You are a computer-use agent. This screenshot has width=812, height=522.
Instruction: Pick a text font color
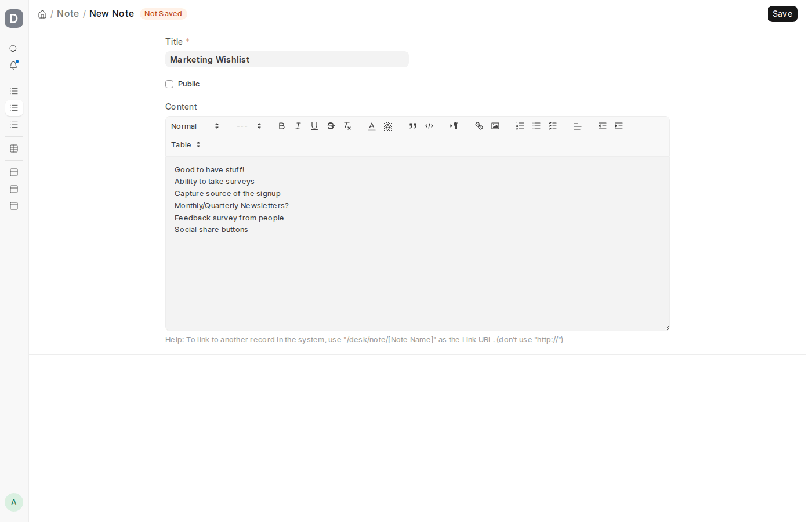372,126
